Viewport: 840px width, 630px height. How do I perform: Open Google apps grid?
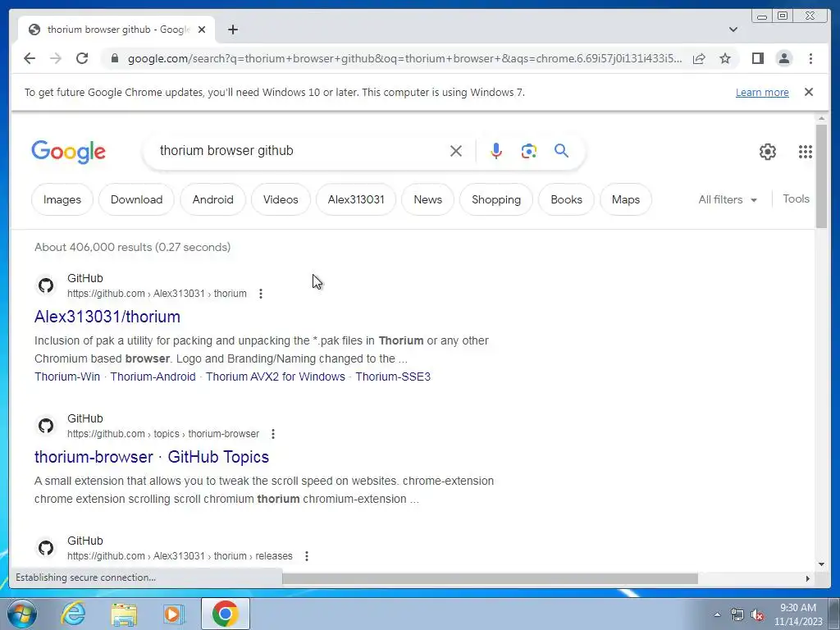click(806, 152)
